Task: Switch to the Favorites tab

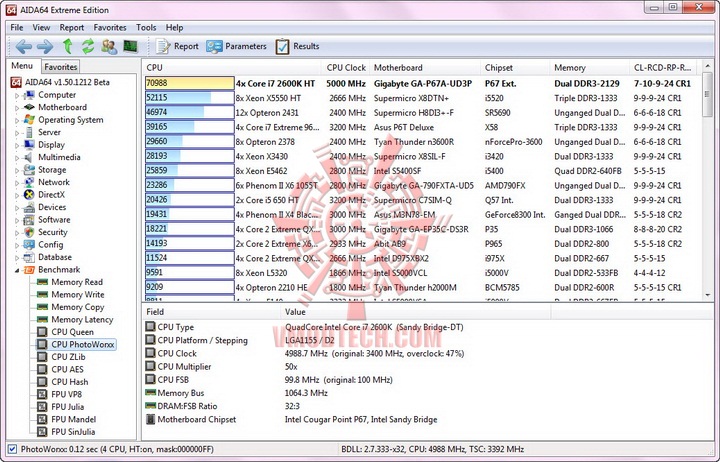Action: [x=61, y=67]
